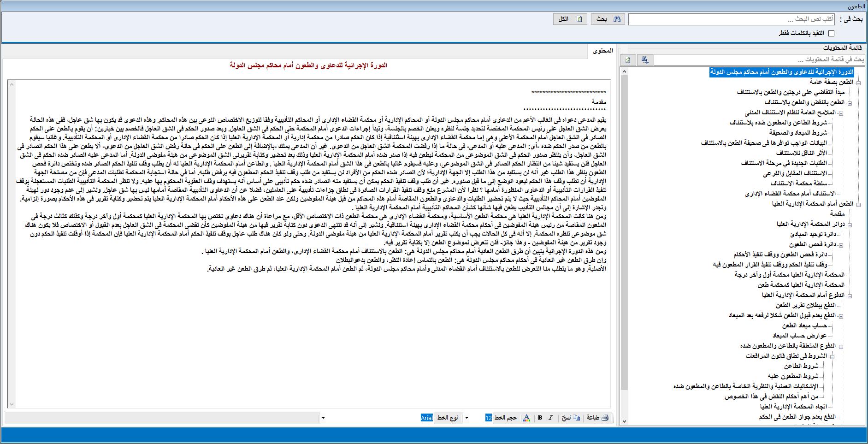
Task: Select شروط الميعاد والصحيفة tree item
Action: click(798, 133)
